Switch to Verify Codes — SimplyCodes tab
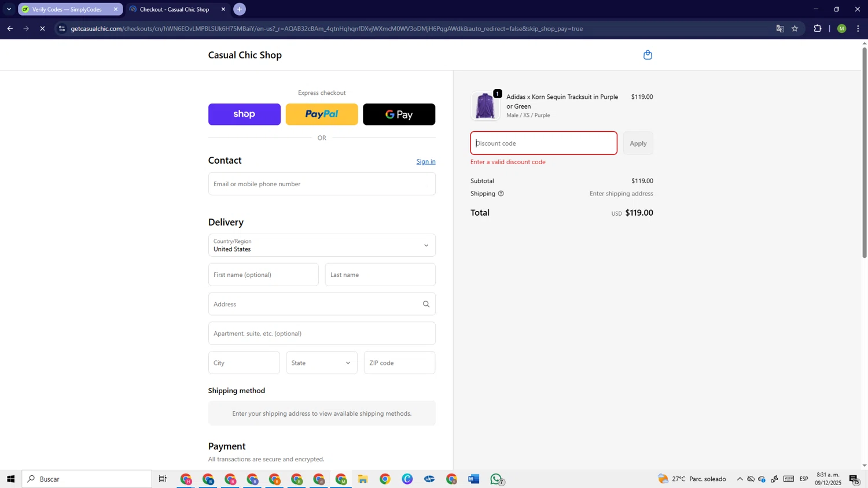 67,9
